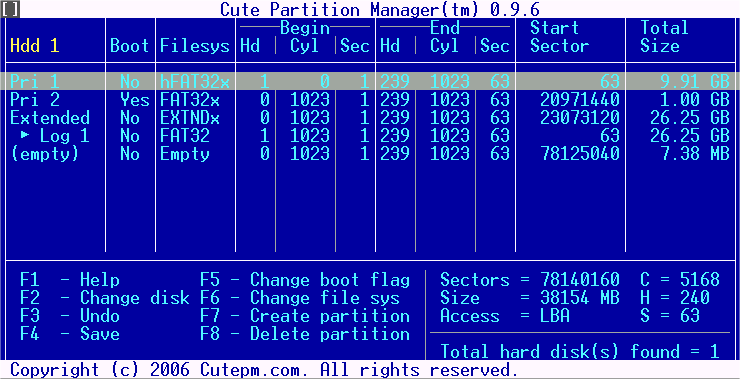
Task: Select the Pri 1 partition row
Action: point(370,82)
